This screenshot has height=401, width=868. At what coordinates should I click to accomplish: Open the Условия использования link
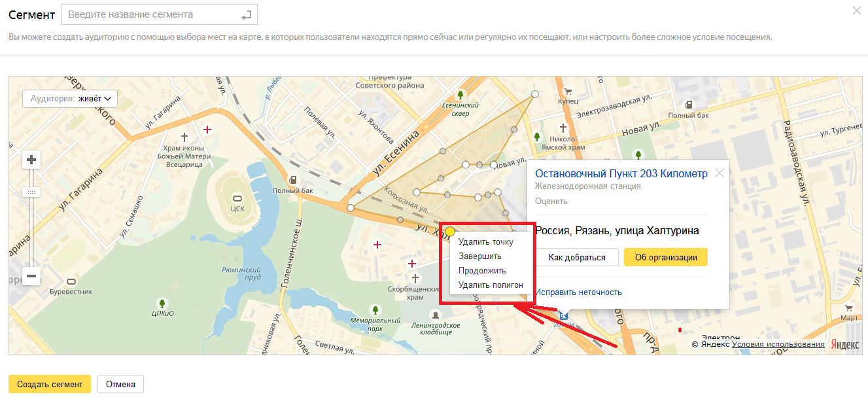778,344
